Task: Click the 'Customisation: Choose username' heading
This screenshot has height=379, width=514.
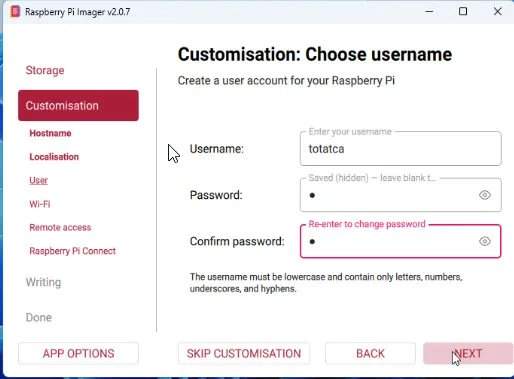Action: coord(315,54)
